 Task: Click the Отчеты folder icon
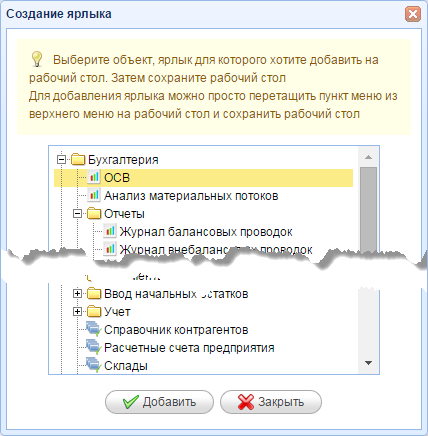[x=94, y=214]
